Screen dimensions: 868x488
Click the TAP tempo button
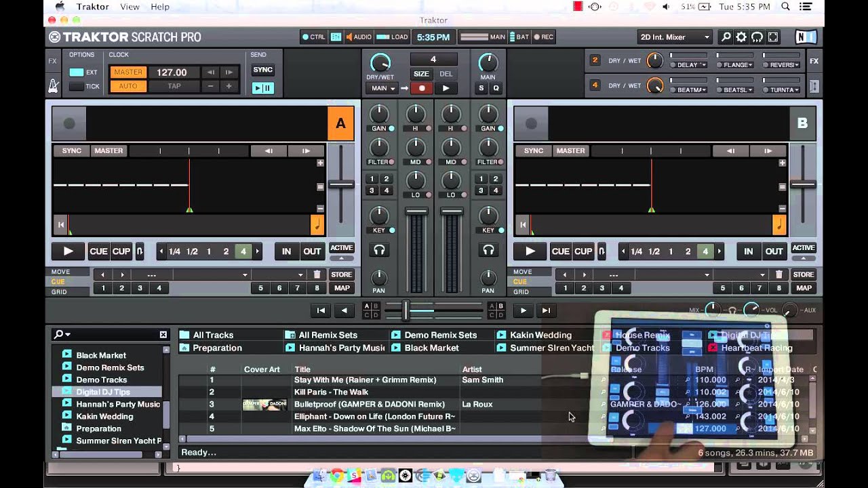(x=174, y=87)
